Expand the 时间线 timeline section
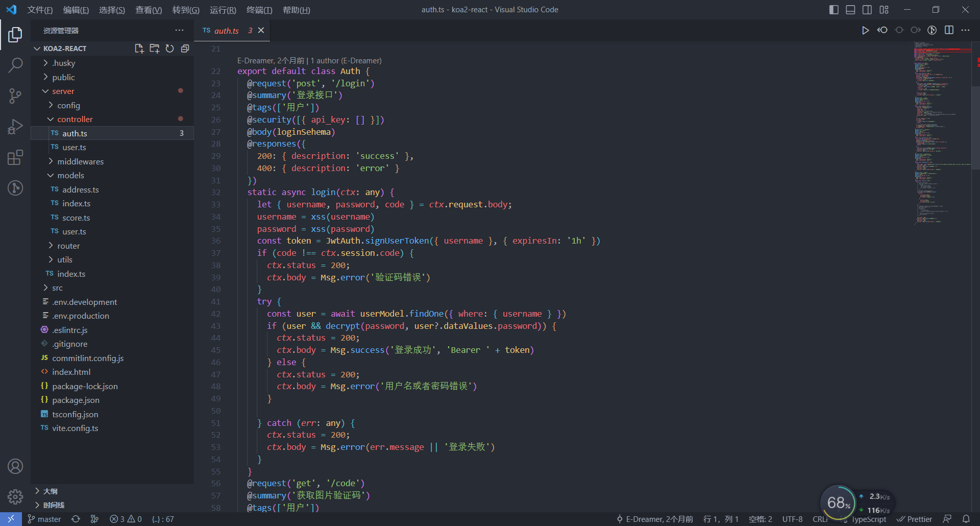This screenshot has width=980, height=526. point(54,505)
